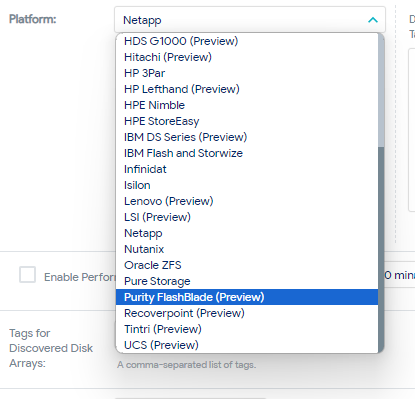Choose Hitachi (Preview) from list
The height and width of the screenshot is (399, 415).
click(247, 57)
